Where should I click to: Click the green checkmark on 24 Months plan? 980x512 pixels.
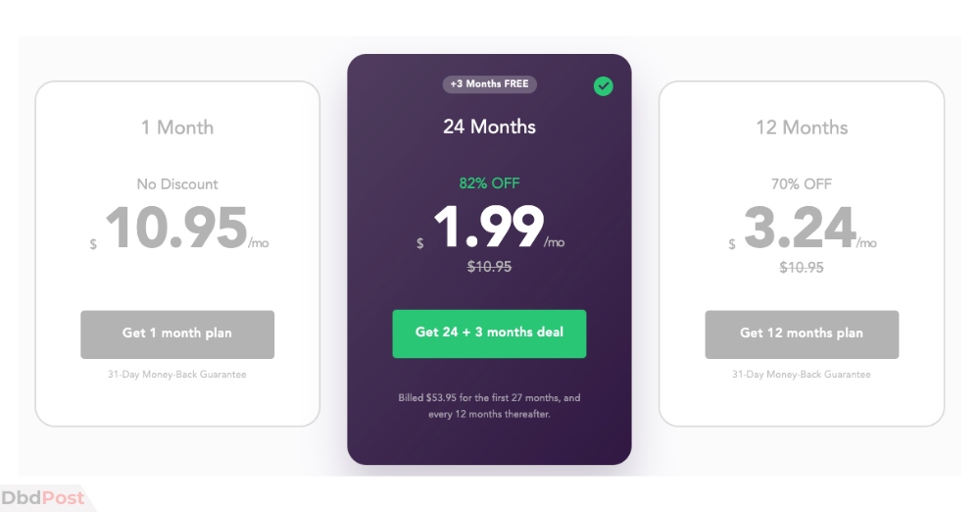(x=603, y=85)
